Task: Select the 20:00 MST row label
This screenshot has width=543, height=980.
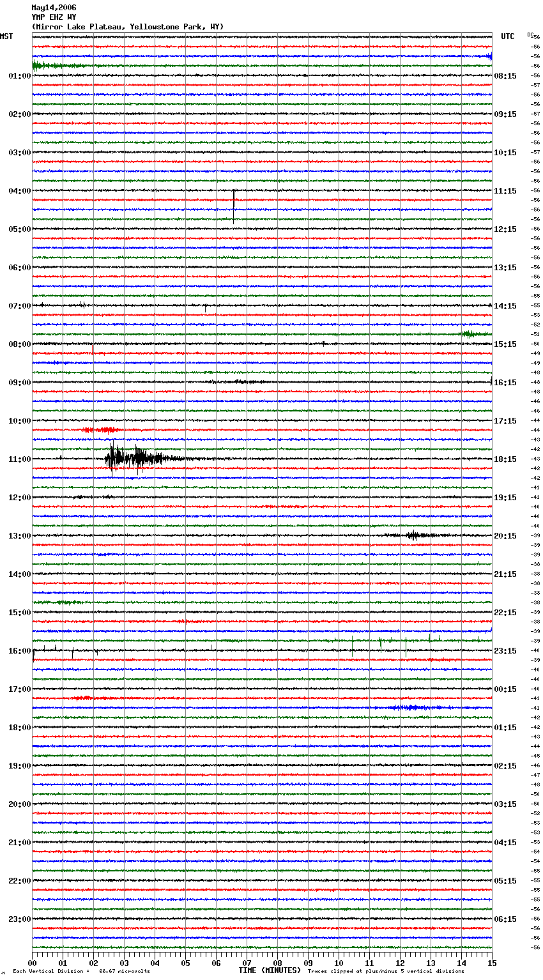Action: tap(20, 804)
